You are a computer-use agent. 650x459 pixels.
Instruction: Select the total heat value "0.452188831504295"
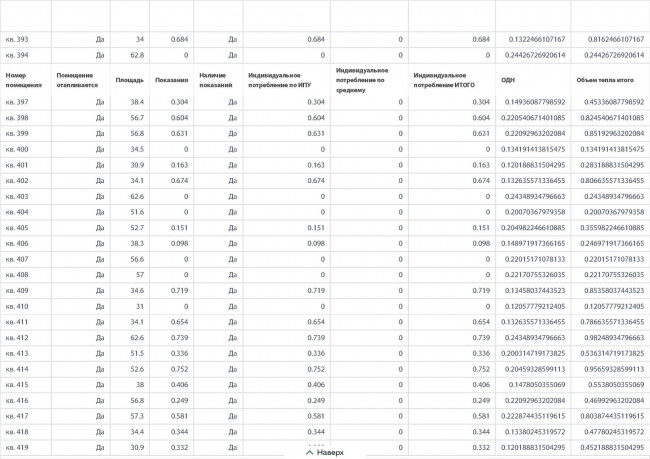pyautogui.click(x=612, y=447)
